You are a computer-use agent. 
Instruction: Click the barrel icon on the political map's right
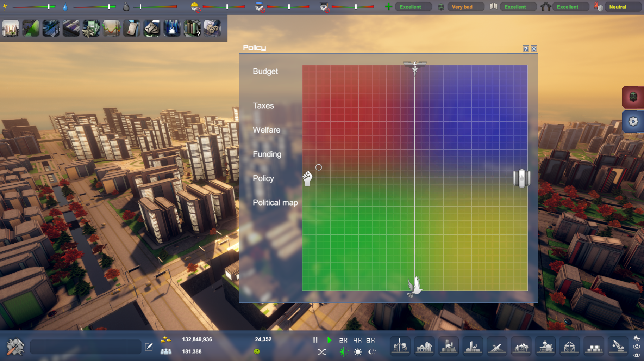521,178
